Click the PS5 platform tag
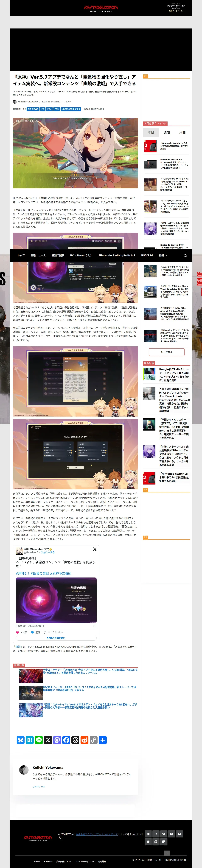202x868 pixels. point(57,109)
